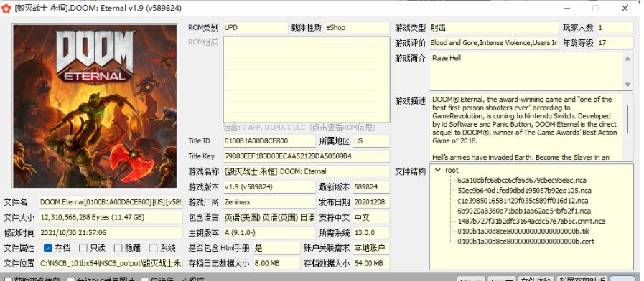
Task: Select file 50ec9b640d1fed9dbd195057b92ea105.nca
Action: [524, 191]
